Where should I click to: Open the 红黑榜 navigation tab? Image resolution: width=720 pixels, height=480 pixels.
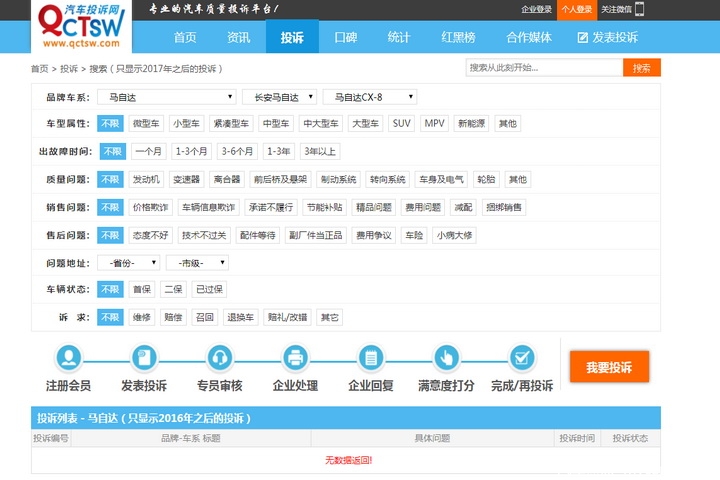point(458,38)
